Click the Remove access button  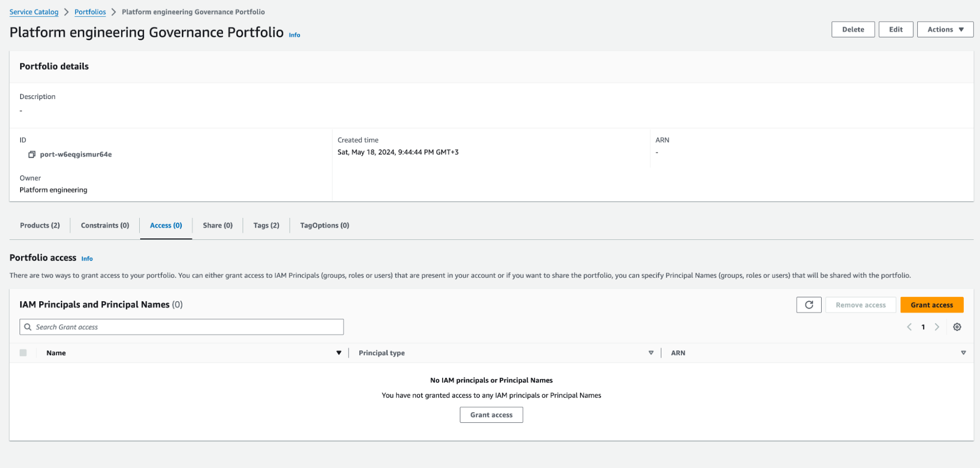(861, 305)
